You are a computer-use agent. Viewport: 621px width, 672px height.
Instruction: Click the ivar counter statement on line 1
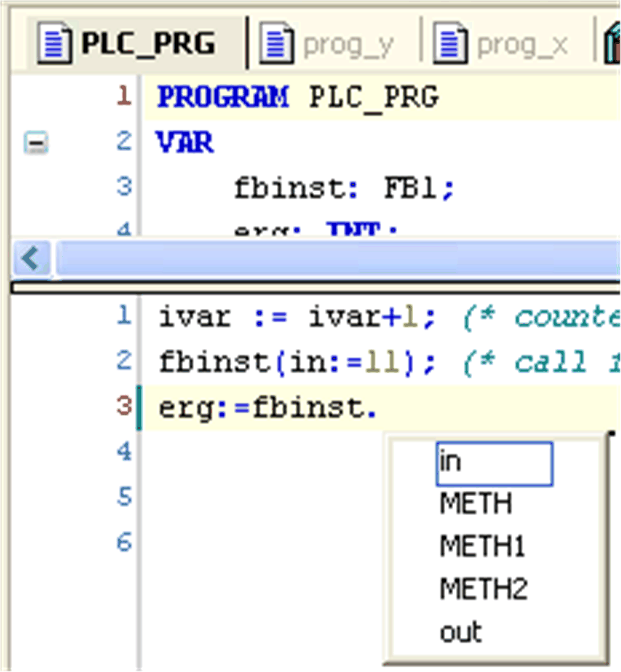pyautogui.click(x=257, y=317)
